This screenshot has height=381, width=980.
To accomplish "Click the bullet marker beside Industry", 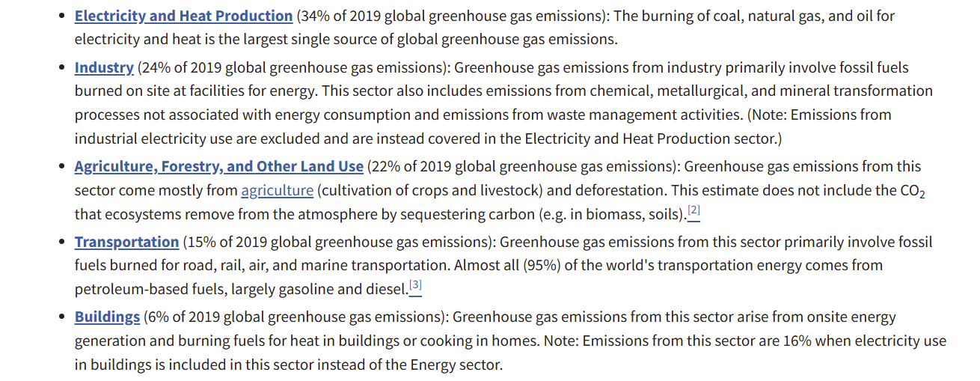I will coord(62,67).
